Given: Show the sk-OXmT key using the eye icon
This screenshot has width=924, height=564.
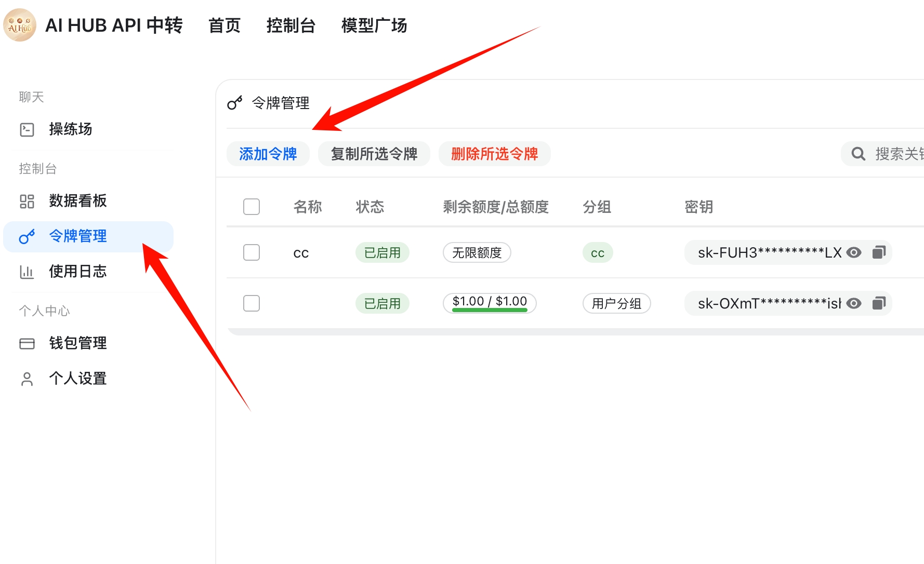Looking at the screenshot, I should (854, 303).
